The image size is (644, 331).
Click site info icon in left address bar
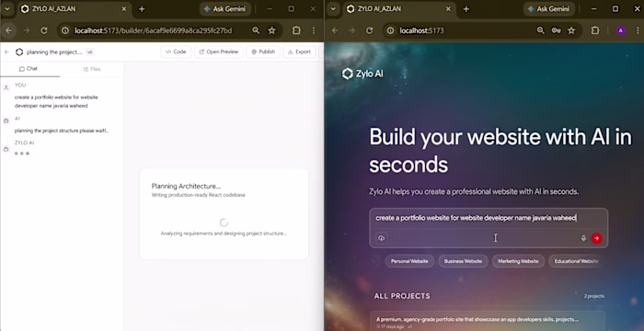pyautogui.click(x=65, y=30)
